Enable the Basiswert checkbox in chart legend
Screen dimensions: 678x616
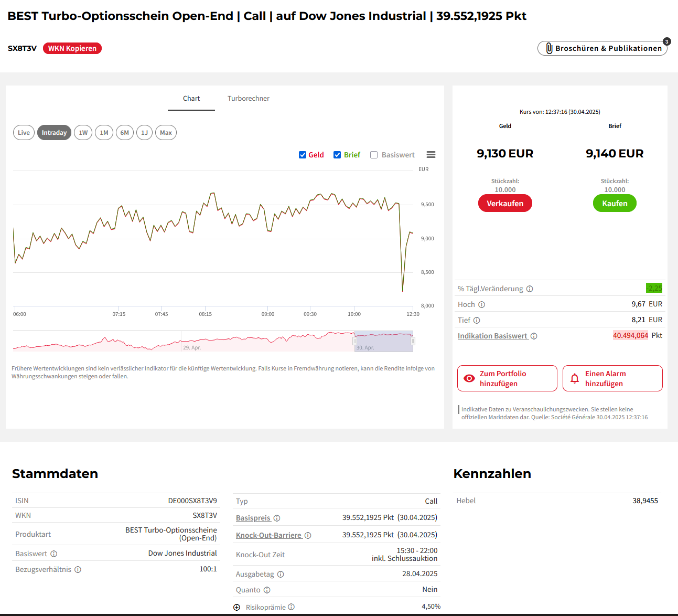[374, 155]
